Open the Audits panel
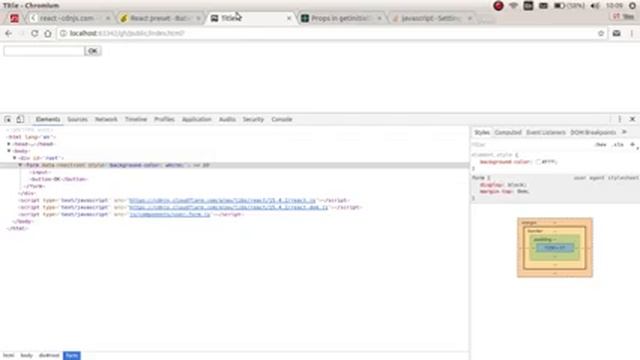Viewport: 640px width, 360px height. click(227, 119)
